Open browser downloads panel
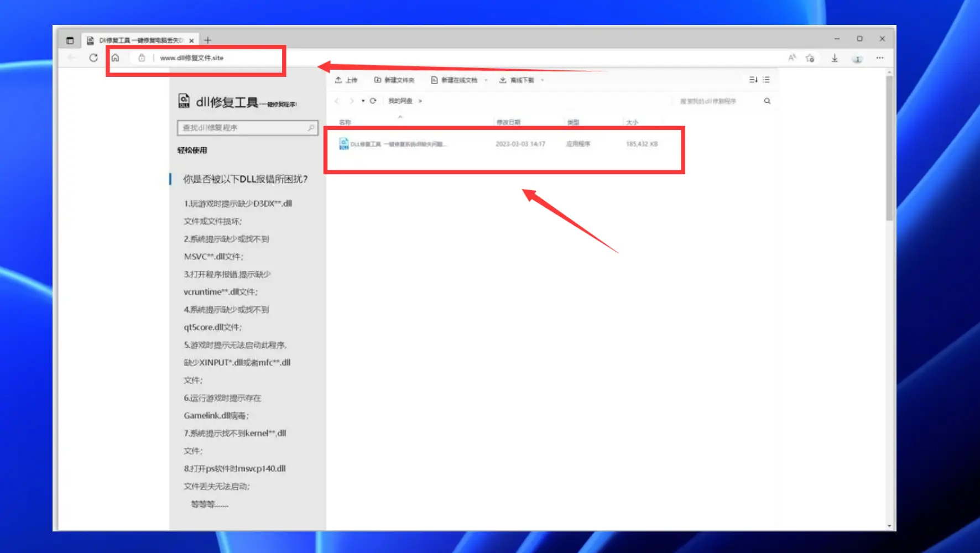The height and width of the screenshot is (553, 980). [835, 58]
